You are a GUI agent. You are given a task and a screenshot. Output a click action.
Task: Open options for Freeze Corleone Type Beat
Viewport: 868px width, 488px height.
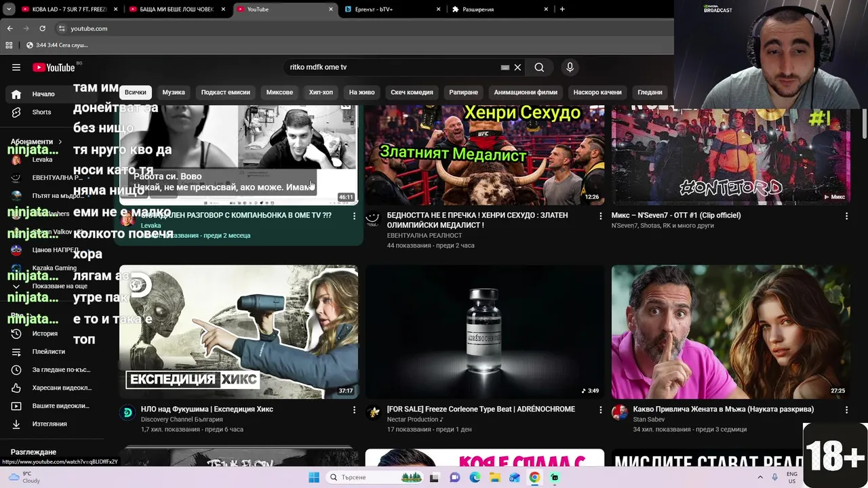[600, 409]
